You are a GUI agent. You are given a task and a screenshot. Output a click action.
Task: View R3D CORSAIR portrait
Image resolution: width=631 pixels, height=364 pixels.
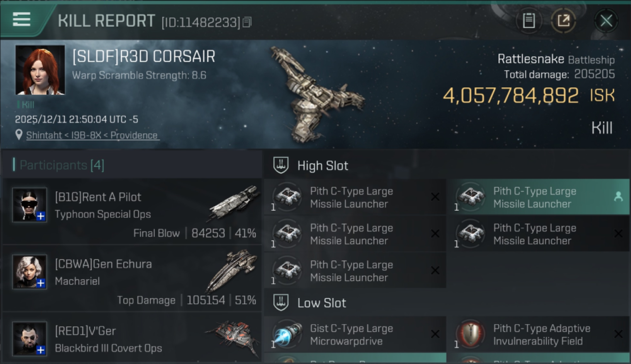point(40,70)
